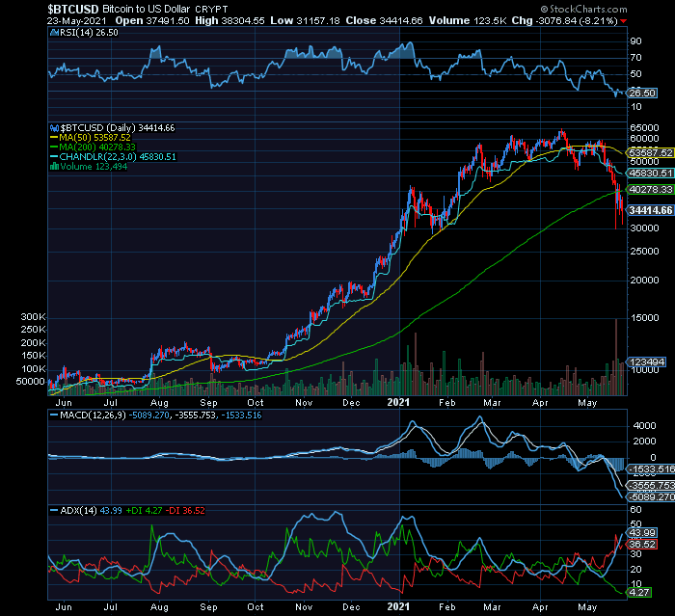Click Nov on the price chart time axis
Image resolution: width=675 pixels, height=616 pixels.
(x=304, y=403)
